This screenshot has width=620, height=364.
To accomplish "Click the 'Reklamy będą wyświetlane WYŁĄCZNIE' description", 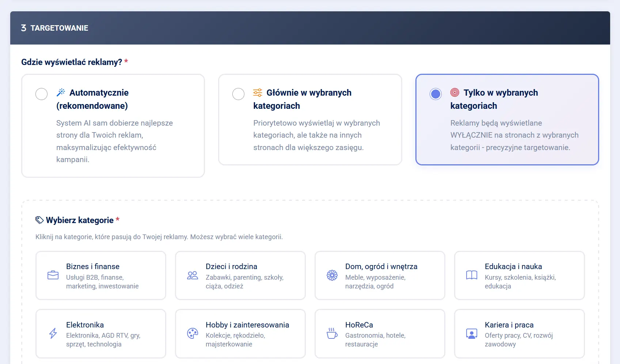I will point(514,135).
